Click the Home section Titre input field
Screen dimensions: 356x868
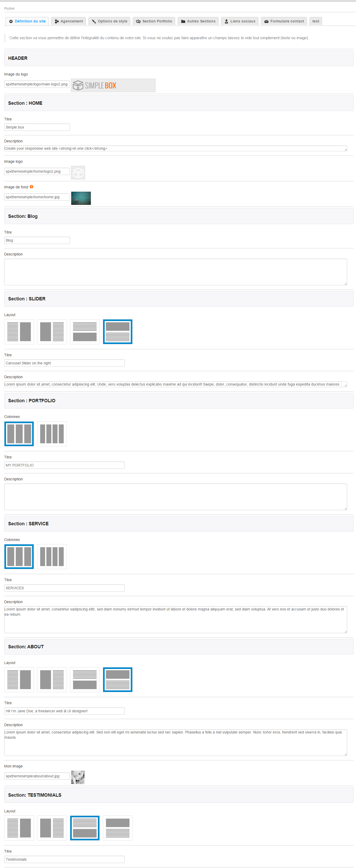click(x=37, y=127)
